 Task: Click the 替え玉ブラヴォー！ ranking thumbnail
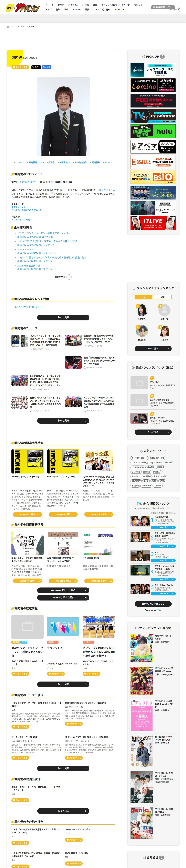click(x=139, y=418)
